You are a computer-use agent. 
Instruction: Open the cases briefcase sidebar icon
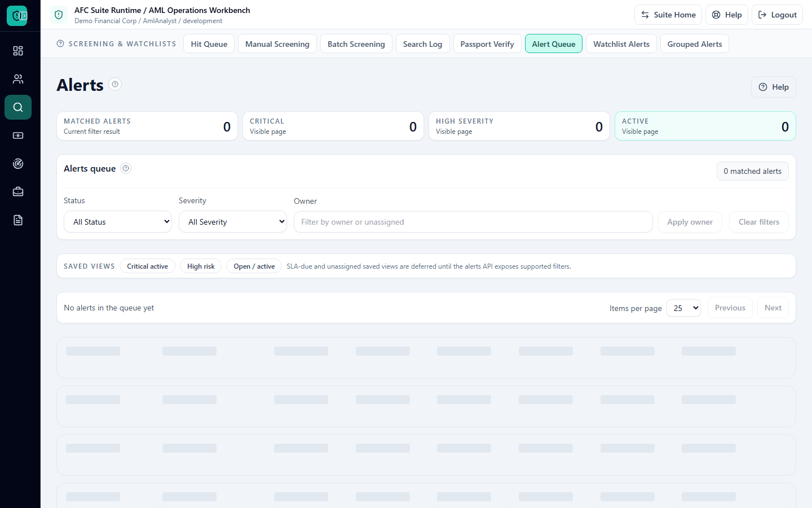coord(18,192)
